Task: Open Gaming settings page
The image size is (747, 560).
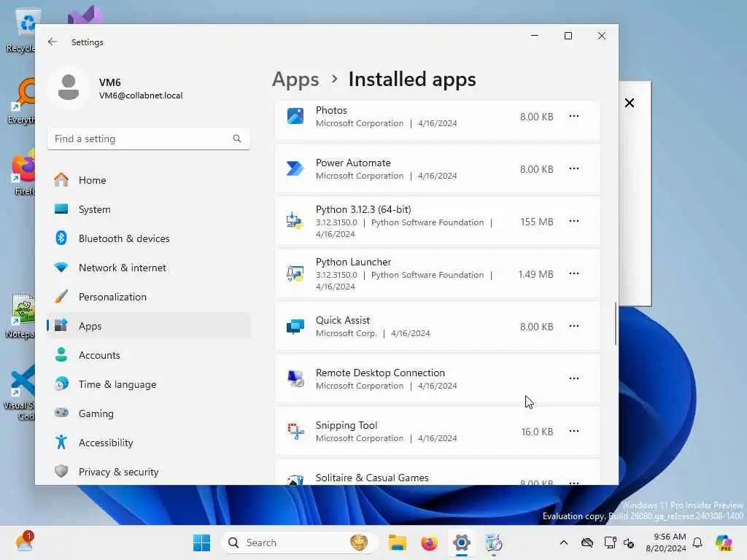Action: [149, 413]
